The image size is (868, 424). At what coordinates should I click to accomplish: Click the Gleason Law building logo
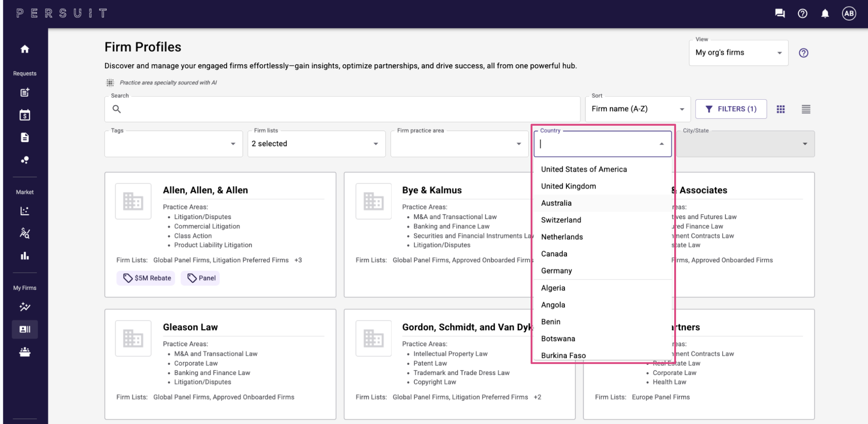tap(133, 338)
